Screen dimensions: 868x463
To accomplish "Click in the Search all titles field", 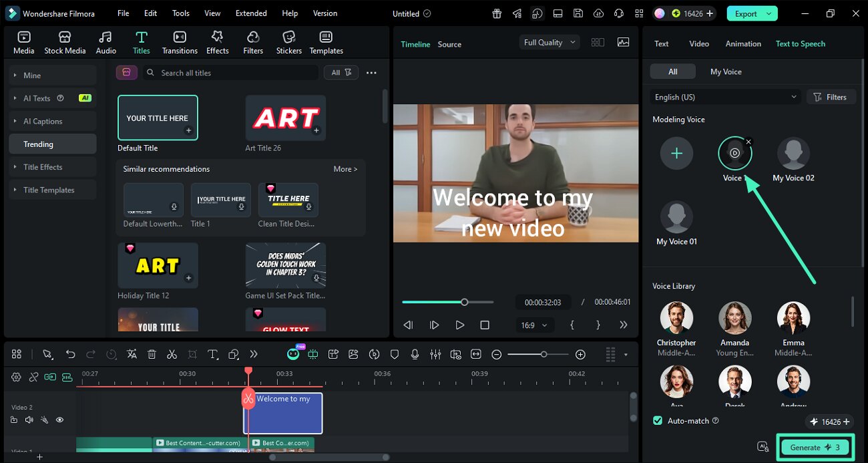I will click(x=231, y=72).
